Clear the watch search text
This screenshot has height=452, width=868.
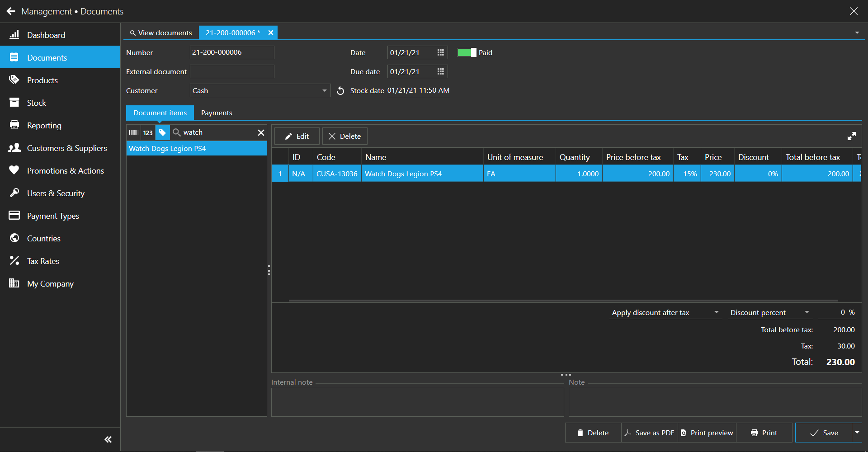tap(261, 132)
